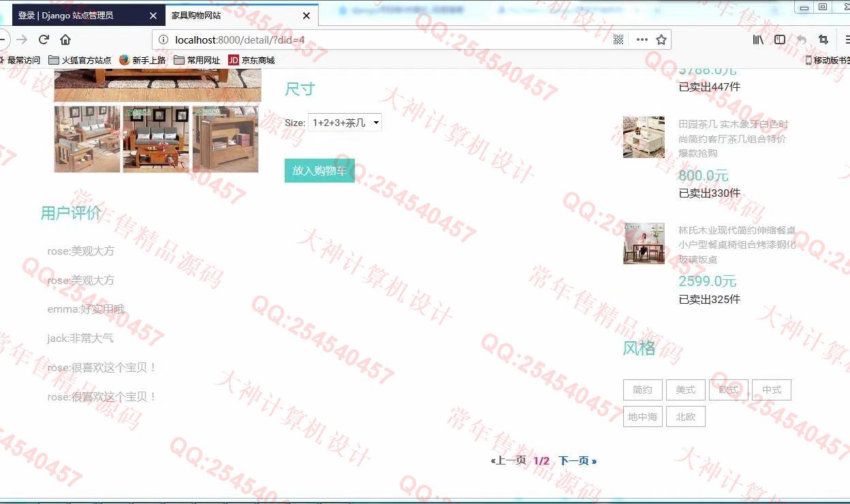
Task: Open the 田园茶几 实木象牙白色 product link
Action: tap(734, 138)
